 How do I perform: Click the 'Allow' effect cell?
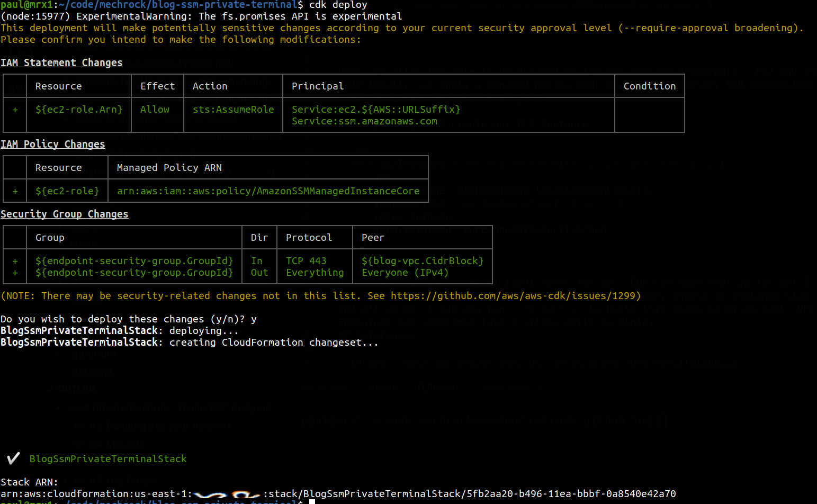coord(155,109)
